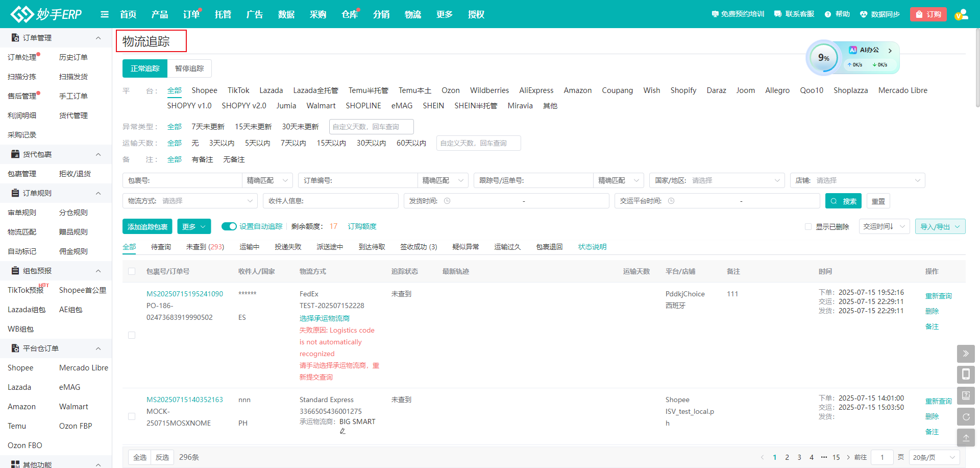980x468 pixels.
Task: Open 跟踪号/运单号 精确匹配 dropdown
Action: pyautogui.click(x=618, y=180)
